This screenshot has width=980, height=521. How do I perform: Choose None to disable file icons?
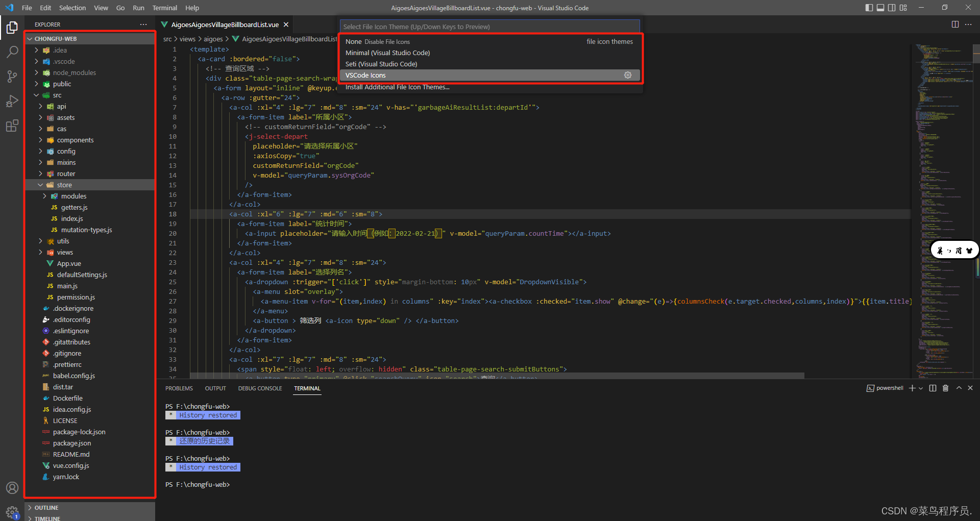[x=489, y=41]
